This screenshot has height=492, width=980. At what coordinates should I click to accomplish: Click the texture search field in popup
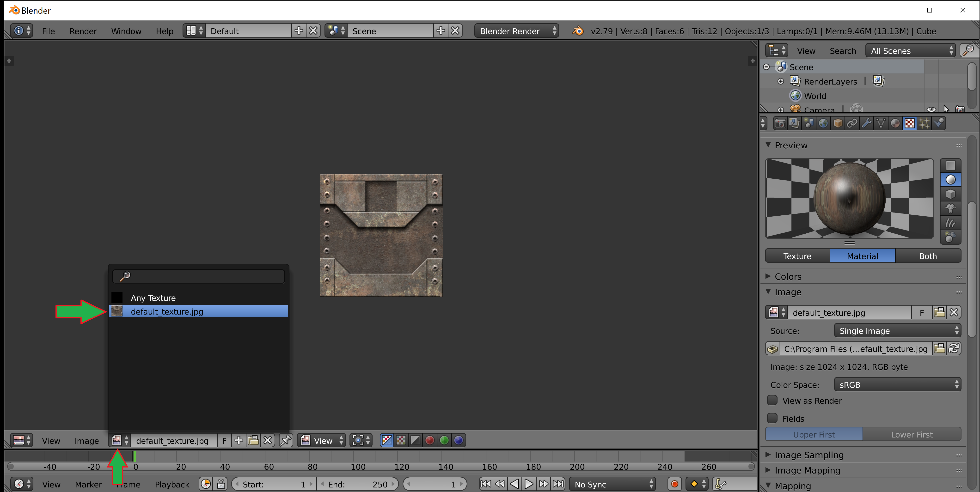(199, 276)
